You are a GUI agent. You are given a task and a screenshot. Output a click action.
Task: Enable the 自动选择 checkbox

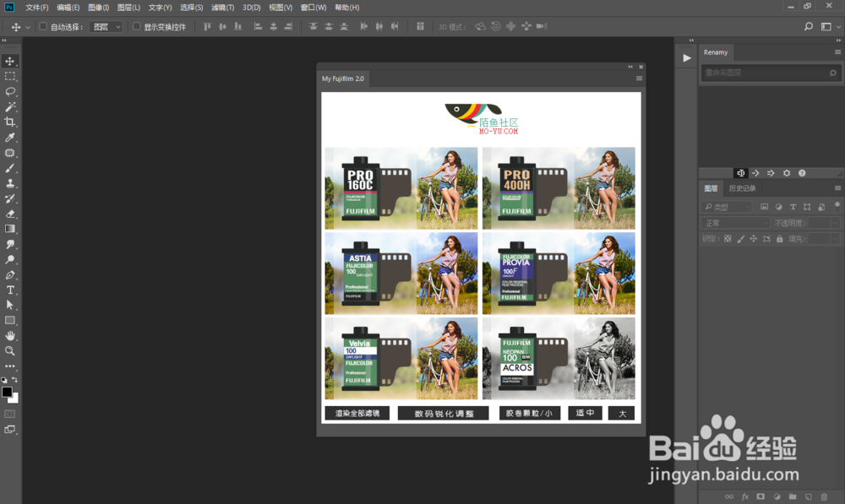[43, 26]
